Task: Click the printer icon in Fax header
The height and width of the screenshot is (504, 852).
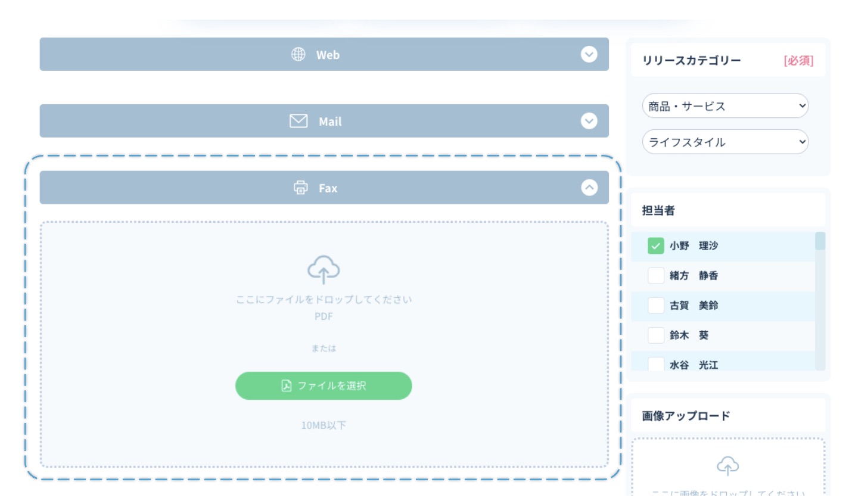Action: (x=300, y=188)
